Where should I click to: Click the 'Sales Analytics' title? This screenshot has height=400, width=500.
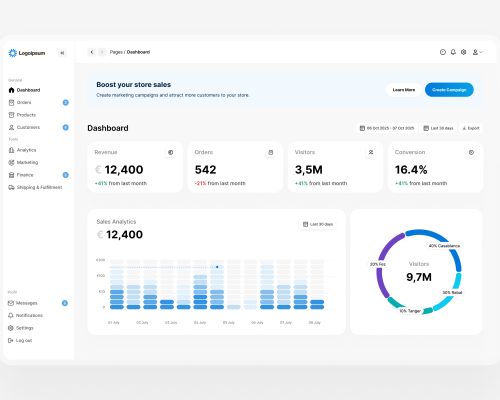[116, 222]
